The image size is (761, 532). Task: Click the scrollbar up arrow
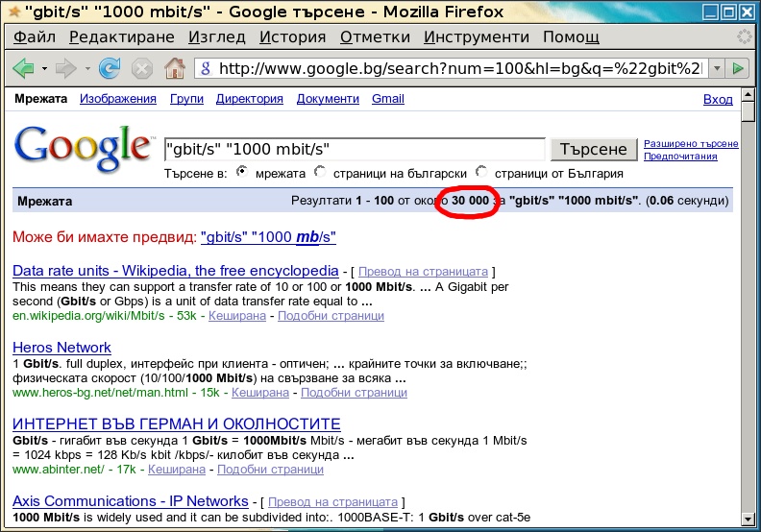point(748,94)
